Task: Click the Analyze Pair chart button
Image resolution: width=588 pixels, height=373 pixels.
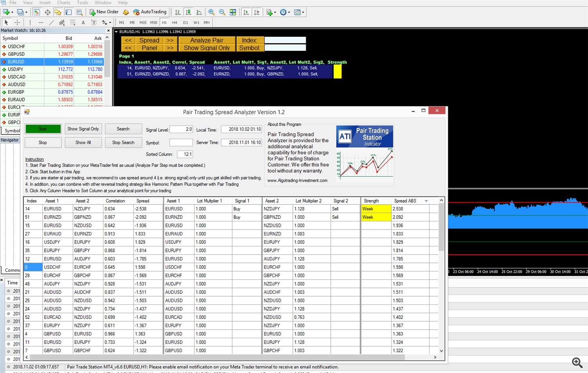Action: coord(207,40)
